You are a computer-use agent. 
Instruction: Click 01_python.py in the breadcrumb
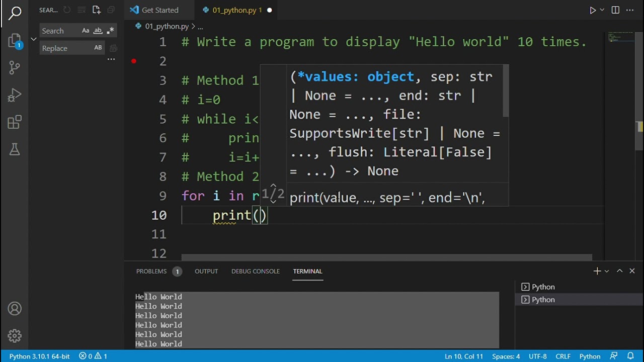[x=167, y=26]
